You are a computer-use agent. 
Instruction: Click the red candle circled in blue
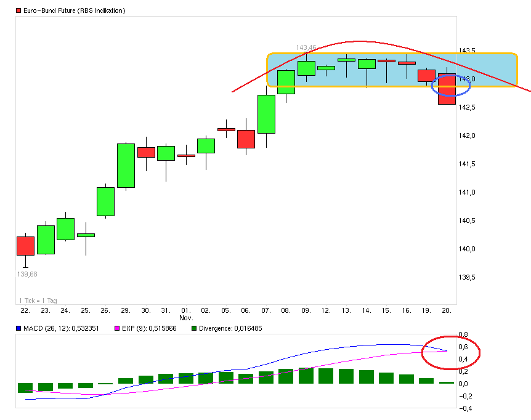446,89
